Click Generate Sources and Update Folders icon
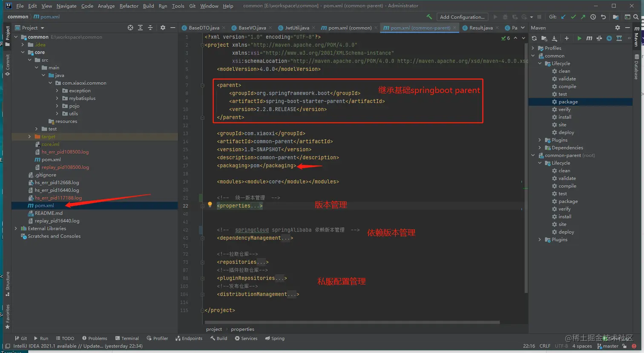Image resolution: width=644 pixels, height=353 pixels. pyautogui.click(x=544, y=38)
